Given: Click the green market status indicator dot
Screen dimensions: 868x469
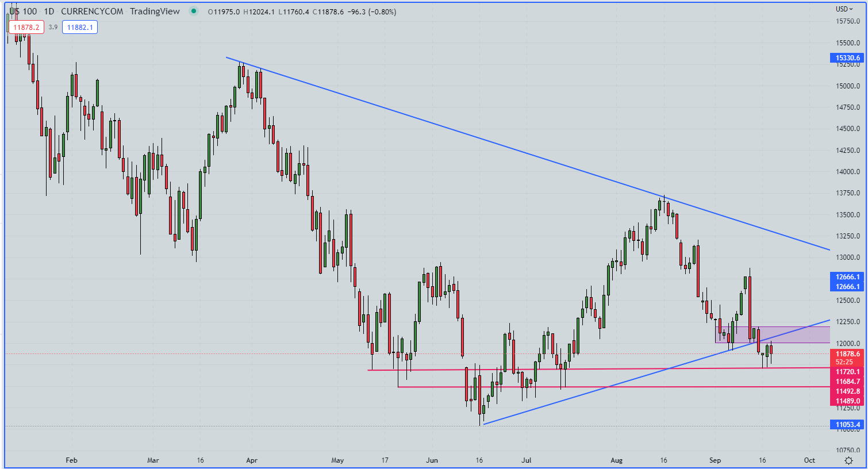Looking at the screenshot, I should (x=194, y=11).
